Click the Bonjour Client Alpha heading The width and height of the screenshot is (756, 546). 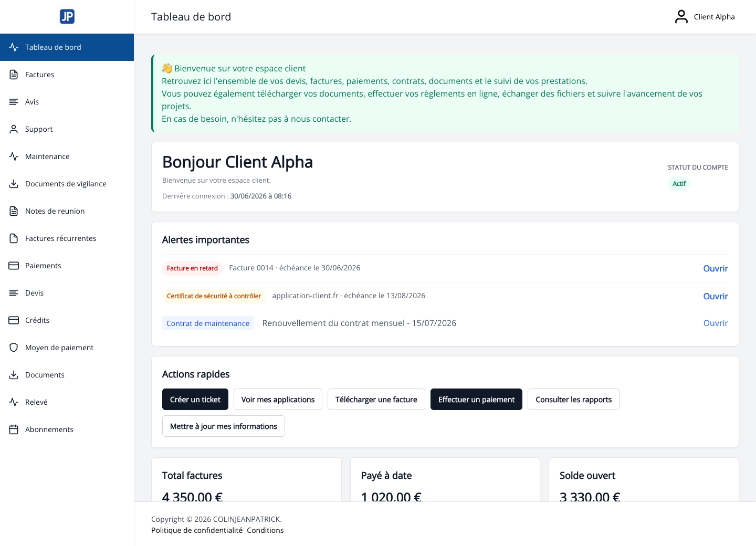coord(237,162)
